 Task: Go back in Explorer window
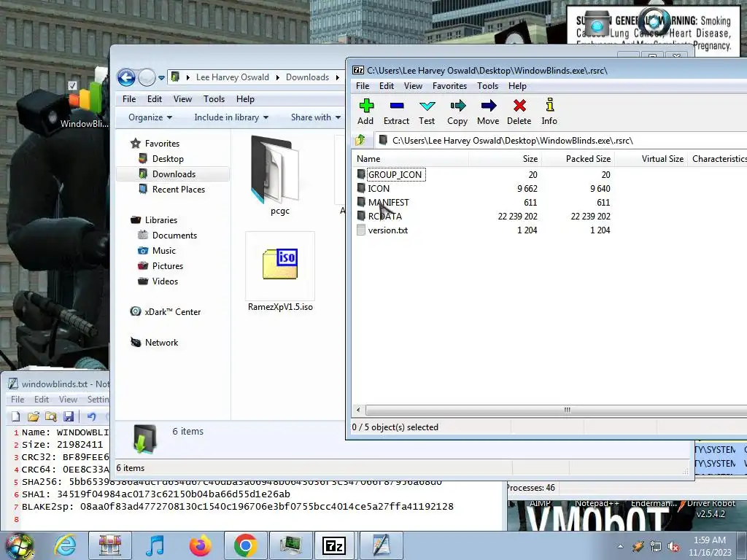pos(126,77)
